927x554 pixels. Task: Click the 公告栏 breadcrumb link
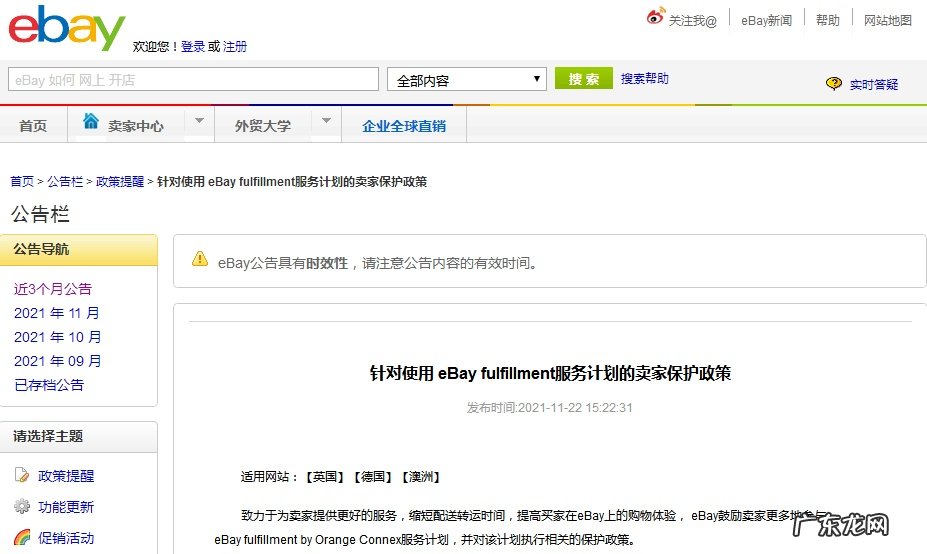coord(65,182)
